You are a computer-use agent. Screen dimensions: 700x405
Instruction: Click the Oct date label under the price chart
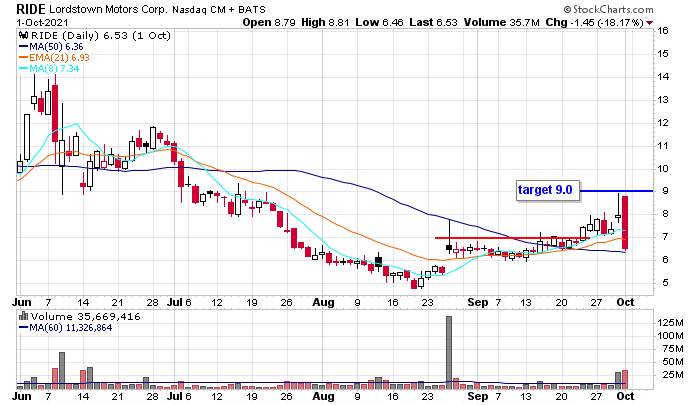625,302
